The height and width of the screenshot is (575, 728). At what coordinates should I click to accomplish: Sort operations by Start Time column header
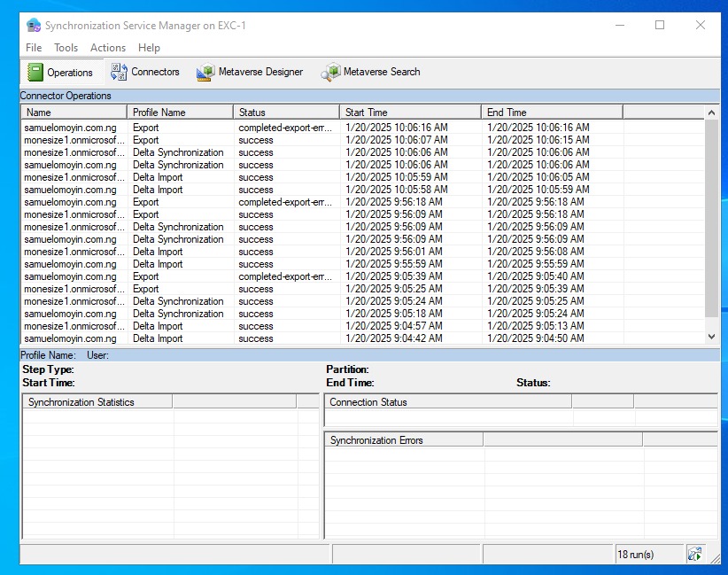point(410,113)
